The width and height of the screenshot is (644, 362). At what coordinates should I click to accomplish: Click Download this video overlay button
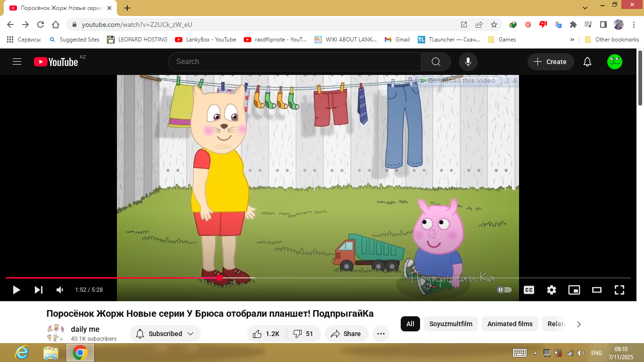pos(458,81)
